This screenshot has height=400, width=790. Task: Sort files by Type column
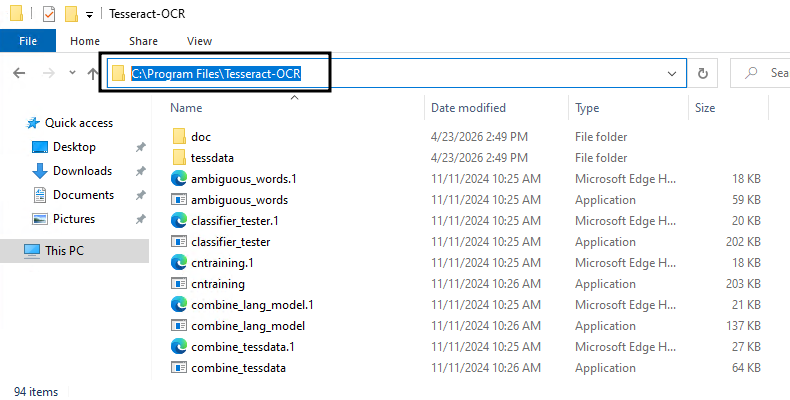tap(587, 108)
